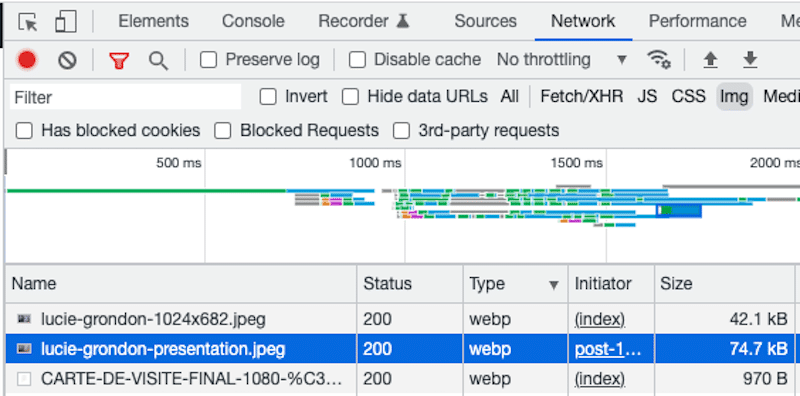The image size is (800, 396).
Task: Stop recording with the red record button
Action: [x=27, y=60]
